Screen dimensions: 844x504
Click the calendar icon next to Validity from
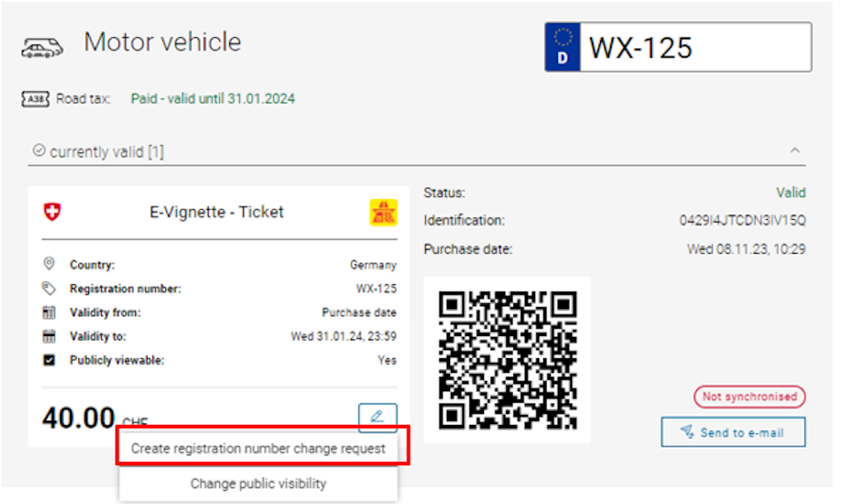point(49,312)
